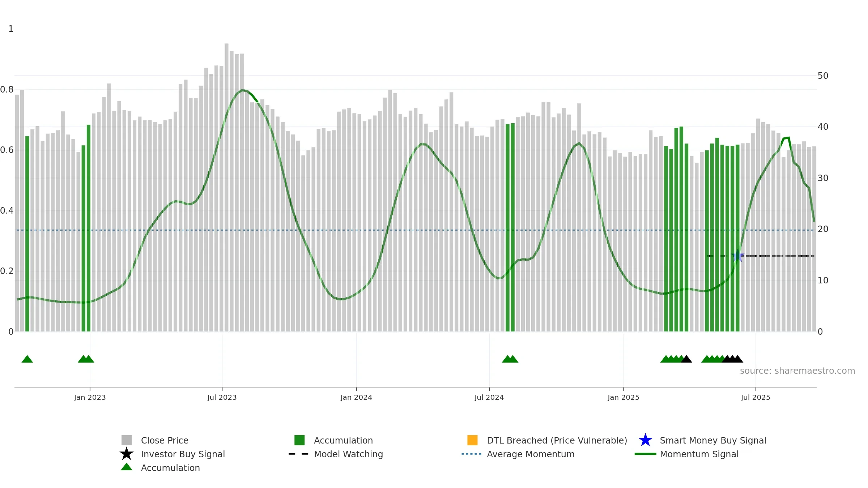This screenshot has width=868, height=488.
Task: Click the Jul 2025 axis label
Action: pyautogui.click(x=756, y=398)
